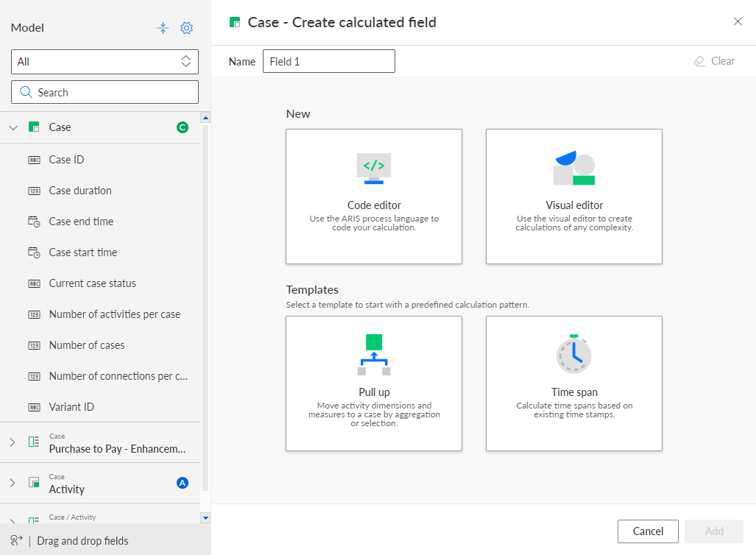The image size is (756, 555).
Task: Click the date-time icon beside Case end time
Action: 35,222
